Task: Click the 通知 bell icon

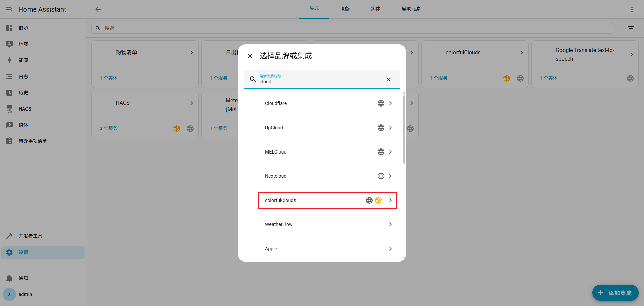Action: pyautogui.click(x=9, y=278)
